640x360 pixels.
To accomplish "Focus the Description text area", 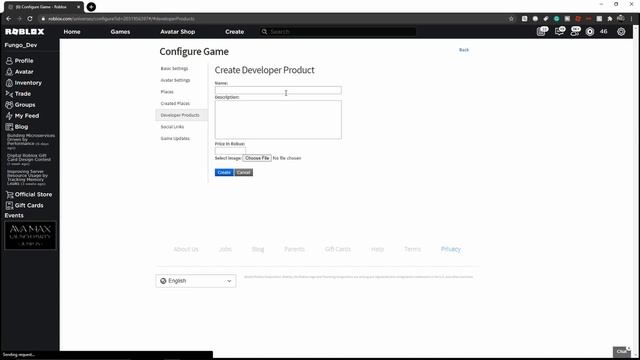I will (278, 120).
